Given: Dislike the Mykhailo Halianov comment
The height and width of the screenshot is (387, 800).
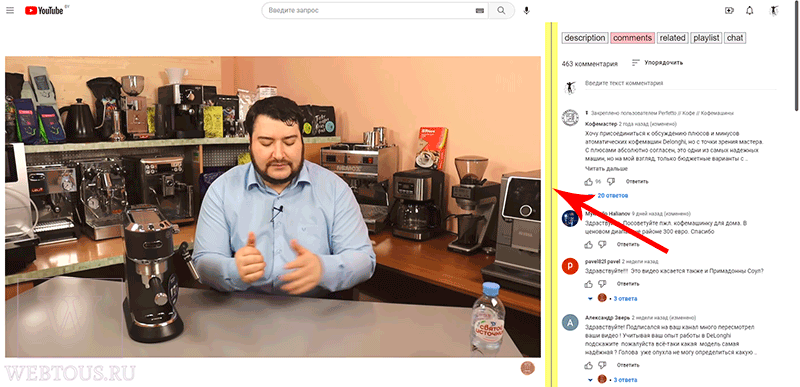Looking at the screenshot, I should (602, 244).
